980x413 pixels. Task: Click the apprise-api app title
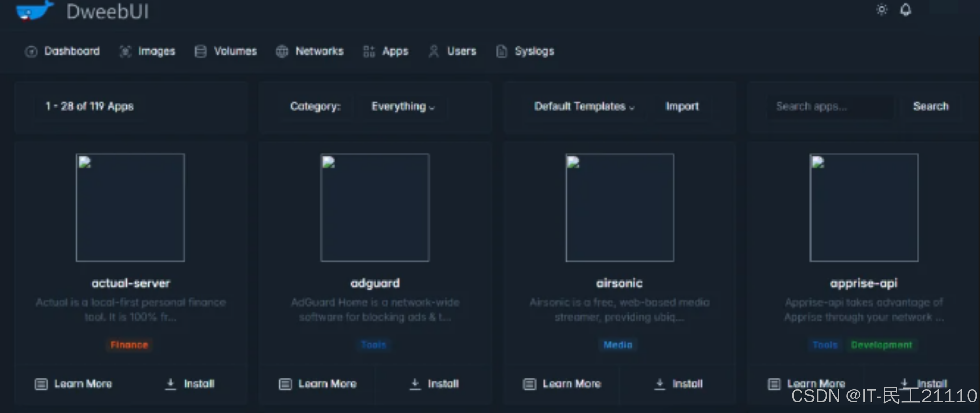864,284
